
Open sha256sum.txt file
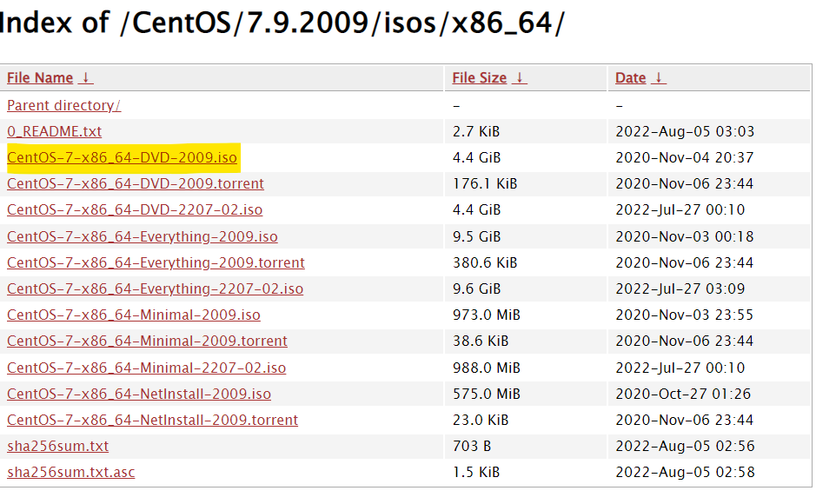57,446
